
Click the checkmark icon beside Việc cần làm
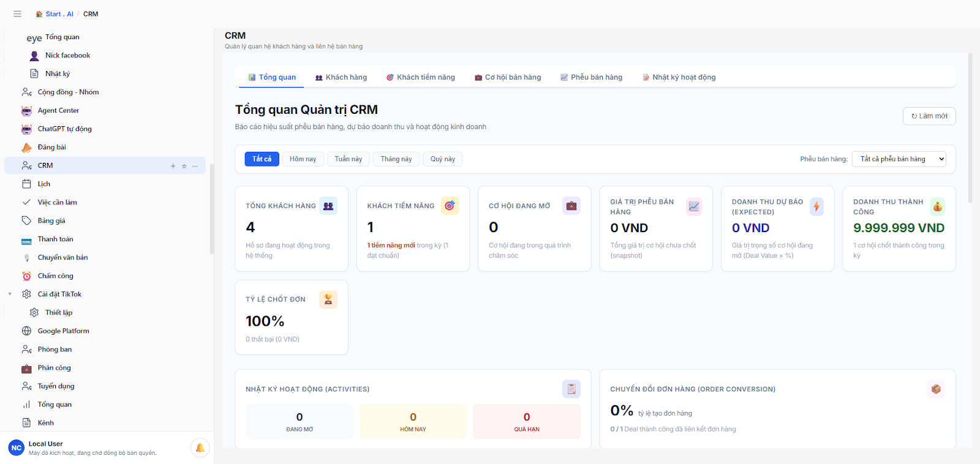point(26,202)
